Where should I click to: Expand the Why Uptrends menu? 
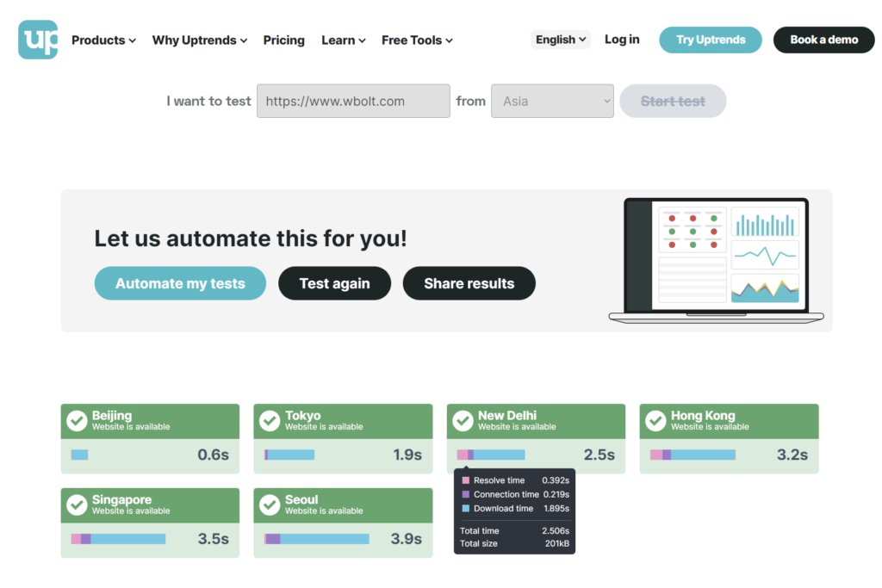(x=200, y=40)
